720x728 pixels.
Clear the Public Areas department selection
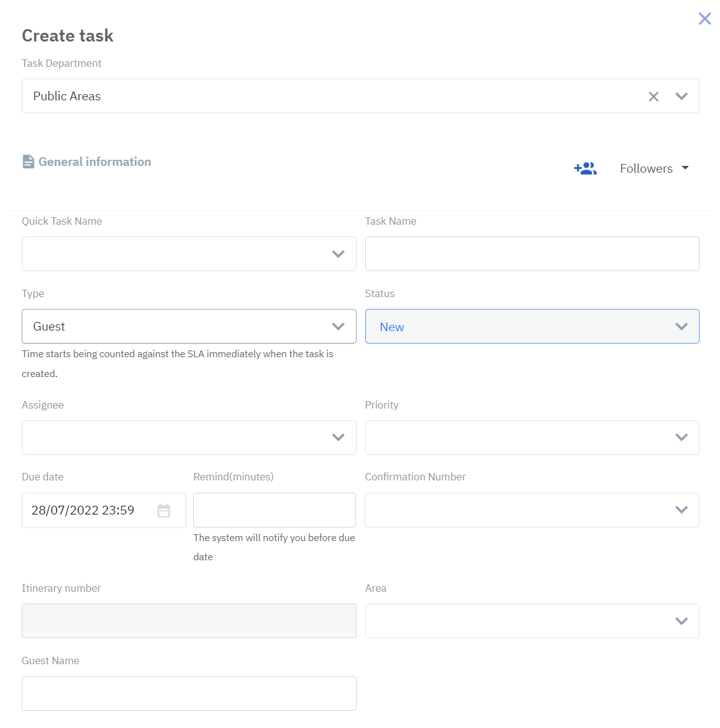[653, 97]
